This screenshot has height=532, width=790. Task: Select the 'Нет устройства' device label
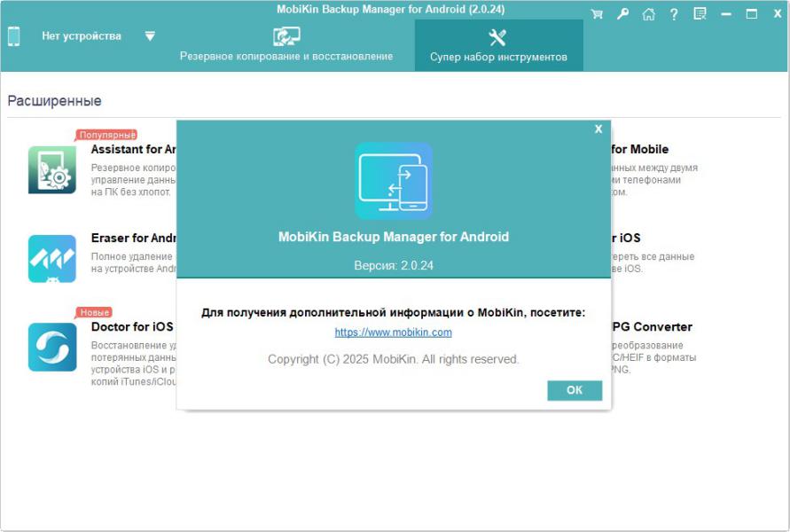82,36
